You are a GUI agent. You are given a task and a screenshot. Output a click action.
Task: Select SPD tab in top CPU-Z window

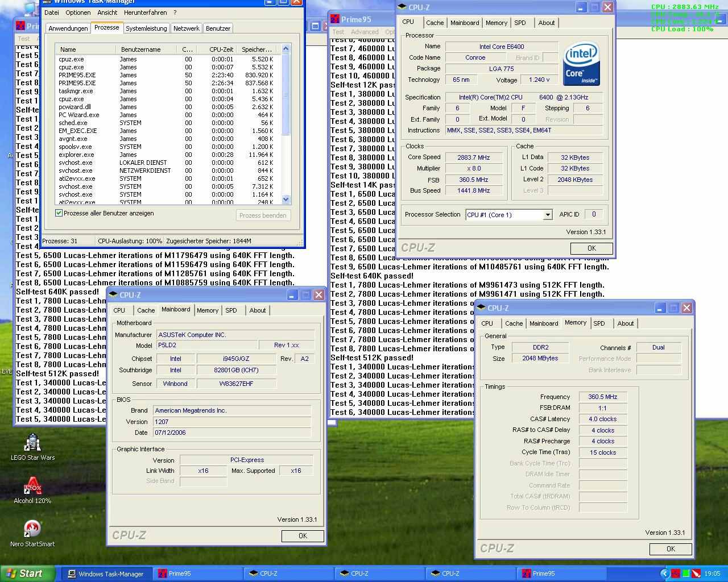point(520,23)
